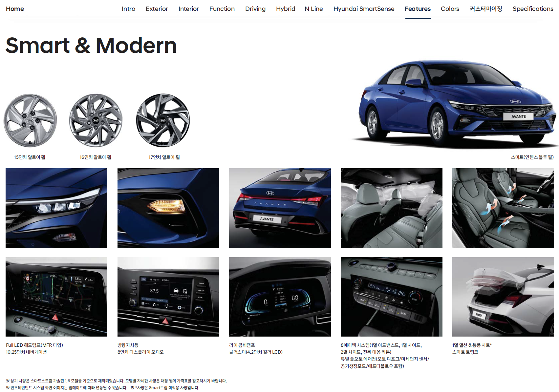Image resolution: width=559 pixels, height=392 pixels.
Task: Open the Colors section
Action: (x=450, y=9)
